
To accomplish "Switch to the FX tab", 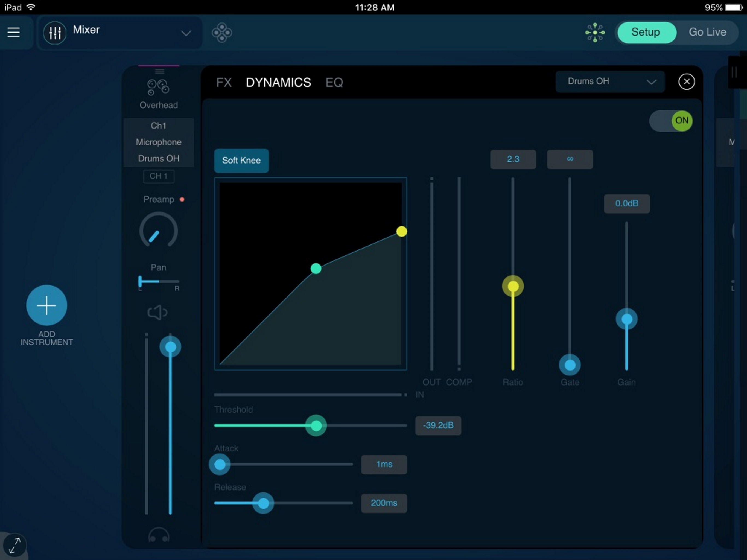I will click(224, 82).
